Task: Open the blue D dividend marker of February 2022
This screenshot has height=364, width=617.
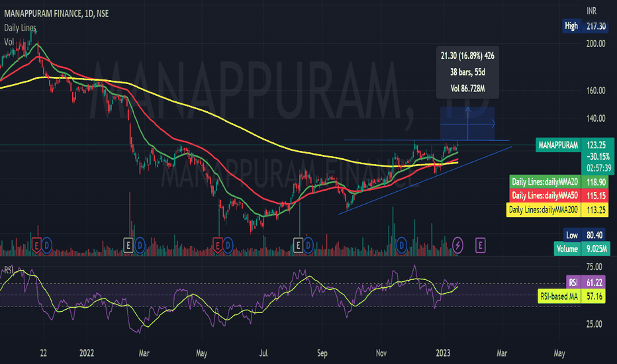Action: [140, 246]
